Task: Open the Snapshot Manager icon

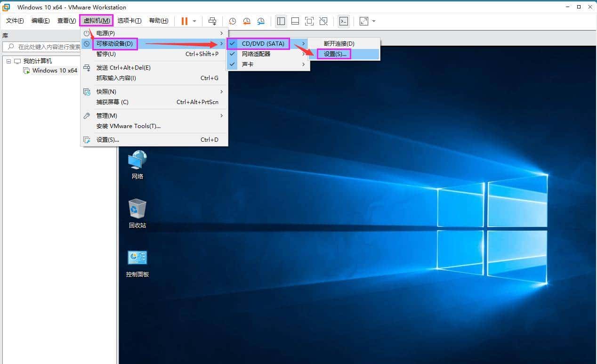Action: pos(261,21)
